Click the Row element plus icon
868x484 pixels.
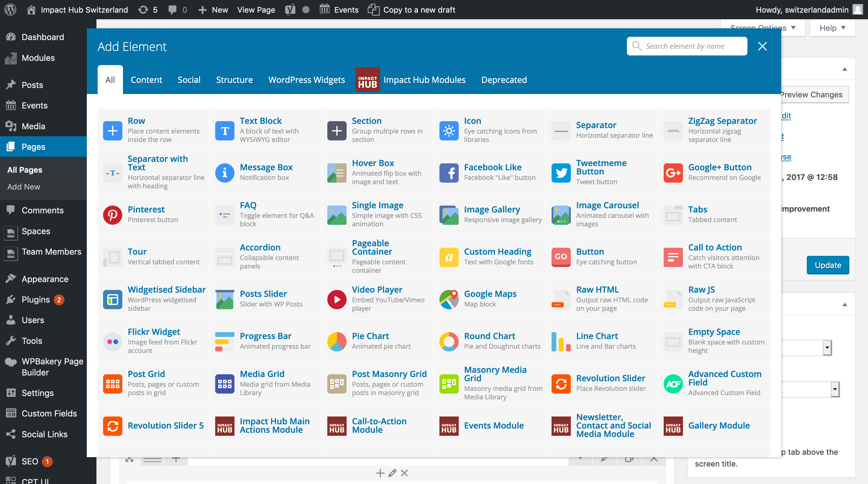tap(112, 130)
